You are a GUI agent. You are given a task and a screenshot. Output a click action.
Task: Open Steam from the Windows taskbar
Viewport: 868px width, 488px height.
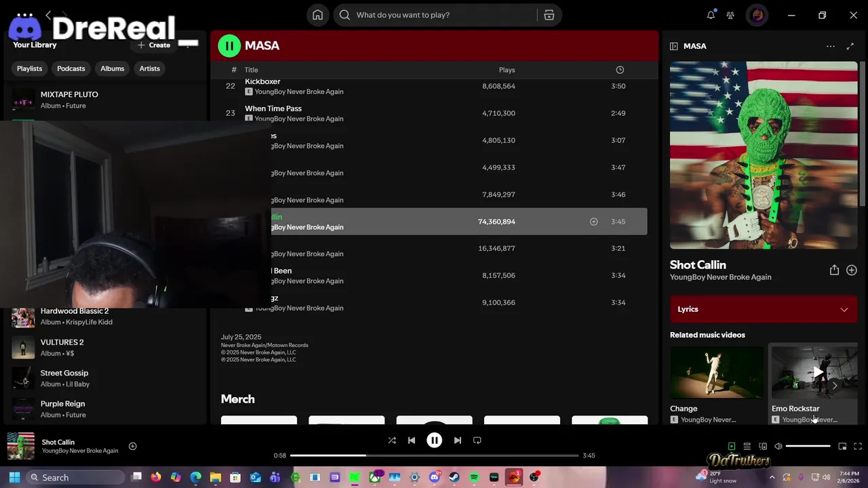click(454, 477)
